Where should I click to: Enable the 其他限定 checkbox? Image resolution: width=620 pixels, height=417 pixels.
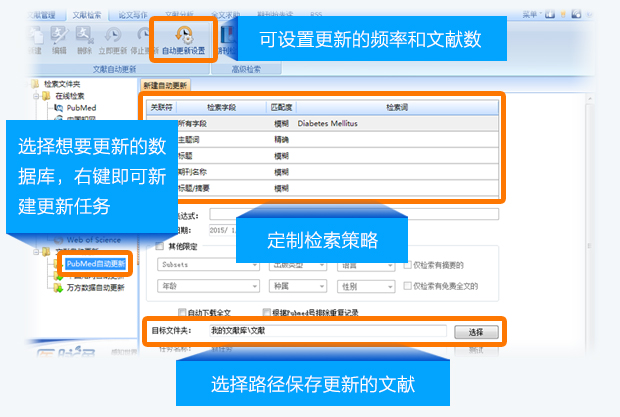tap(160, 246)
